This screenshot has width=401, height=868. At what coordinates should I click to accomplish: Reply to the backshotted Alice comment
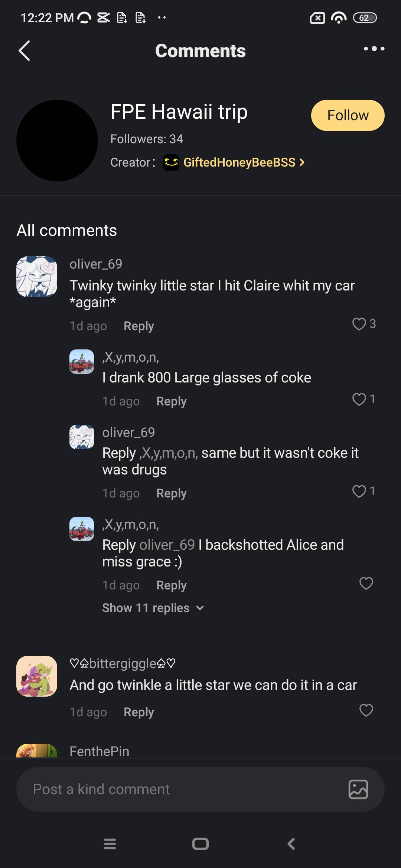click(x=171, y=585)
